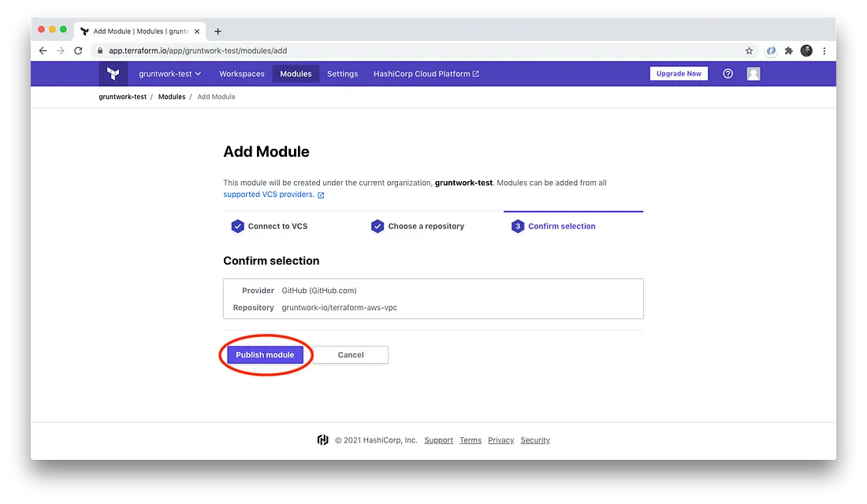Open Chrome three-dot menu
This screenshot has height=504, width=867.
[x=824, y=51]
